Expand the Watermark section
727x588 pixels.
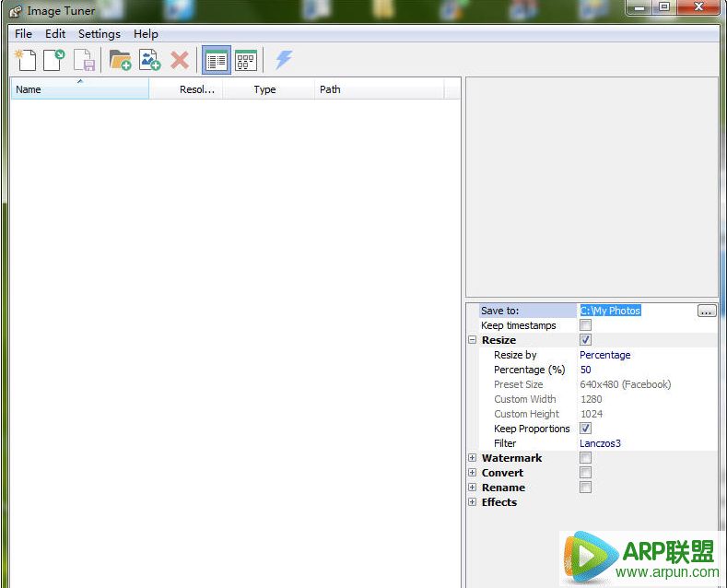point(472,458)
